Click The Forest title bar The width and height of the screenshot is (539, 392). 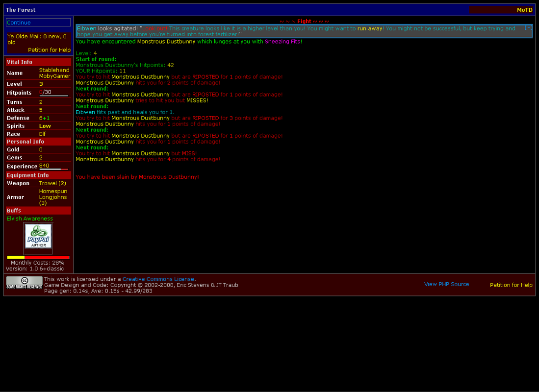click(20, 9)
